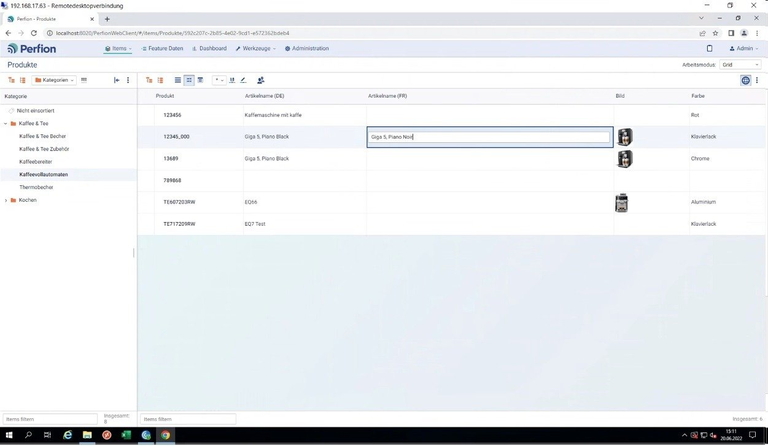Open the category panel three-dot menu
The image size is (768, 446).
[128, 80]
